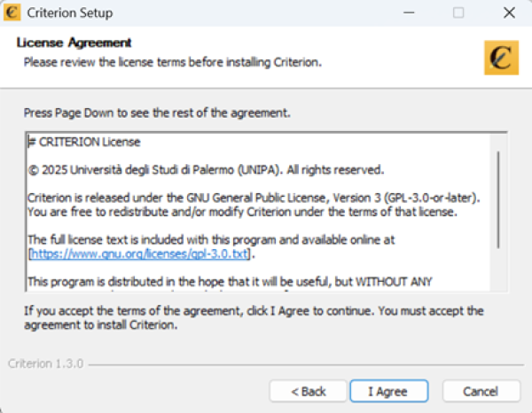Click the scrollbar track below the thumb
The image size is (532, 413).
pos(498,270)
